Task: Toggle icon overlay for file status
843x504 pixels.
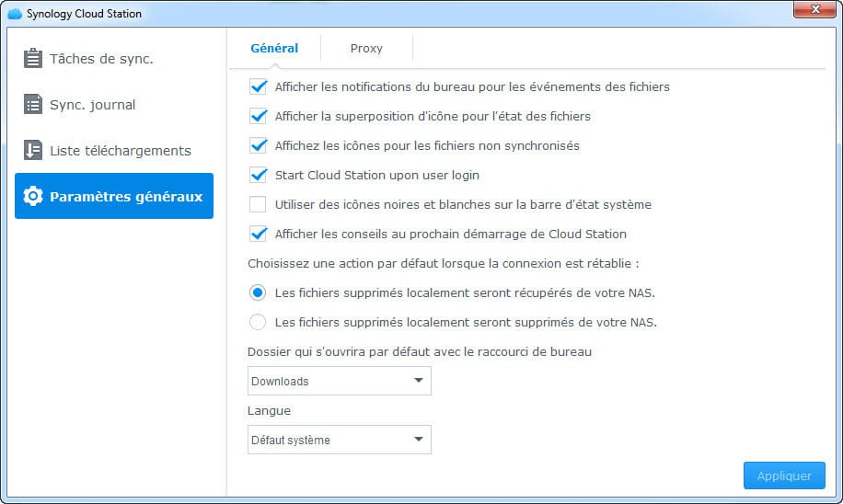Action: (258, 116)
